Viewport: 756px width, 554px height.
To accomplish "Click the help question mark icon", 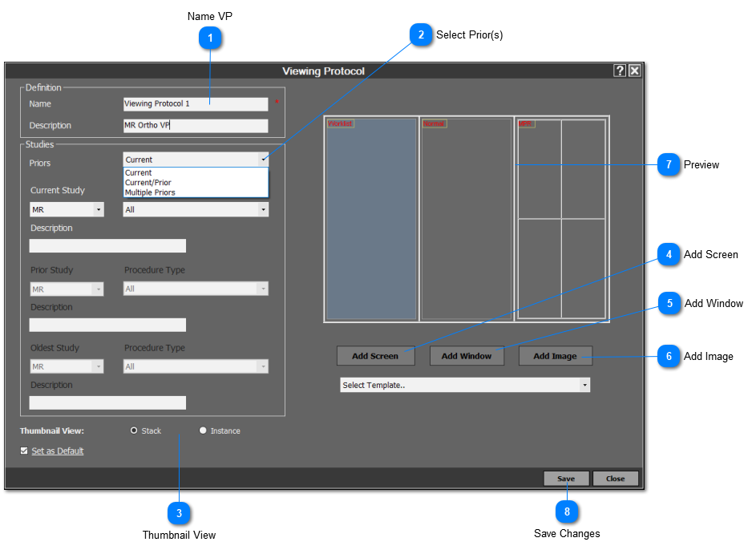I will 620,71.
